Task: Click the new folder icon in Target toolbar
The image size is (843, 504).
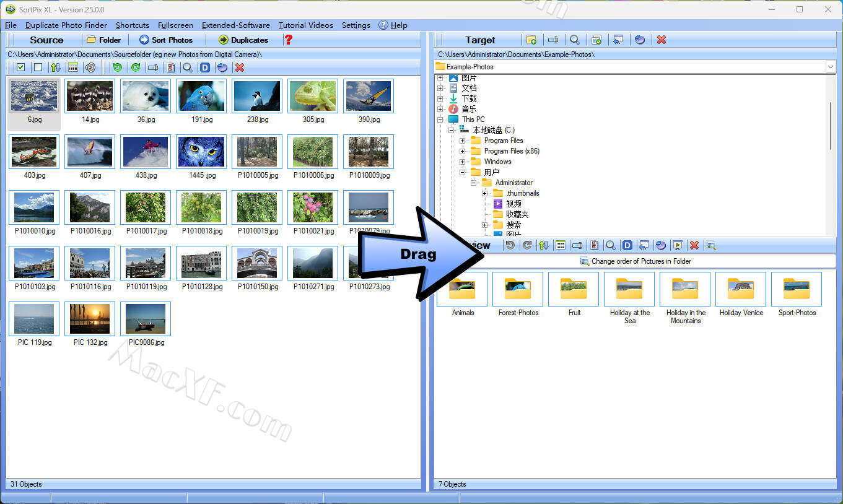Action: point(531,40)
